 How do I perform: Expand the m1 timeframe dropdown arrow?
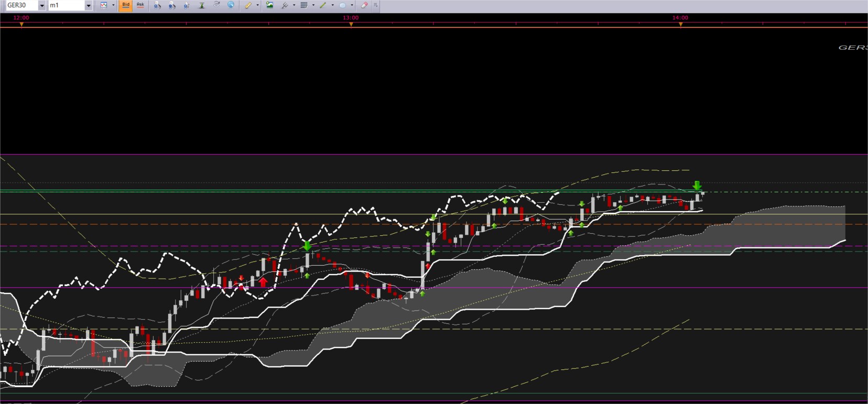[x=88, y=5]
